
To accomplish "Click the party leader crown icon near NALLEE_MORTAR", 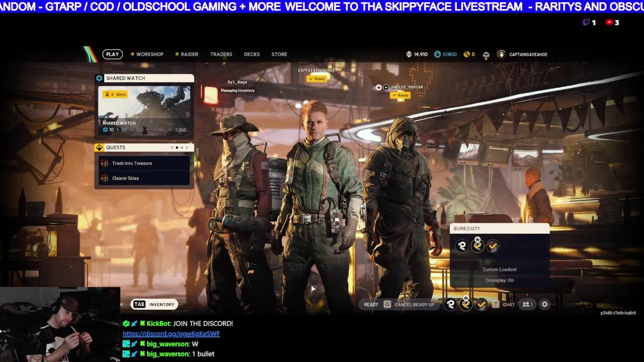I will [379, 87].
